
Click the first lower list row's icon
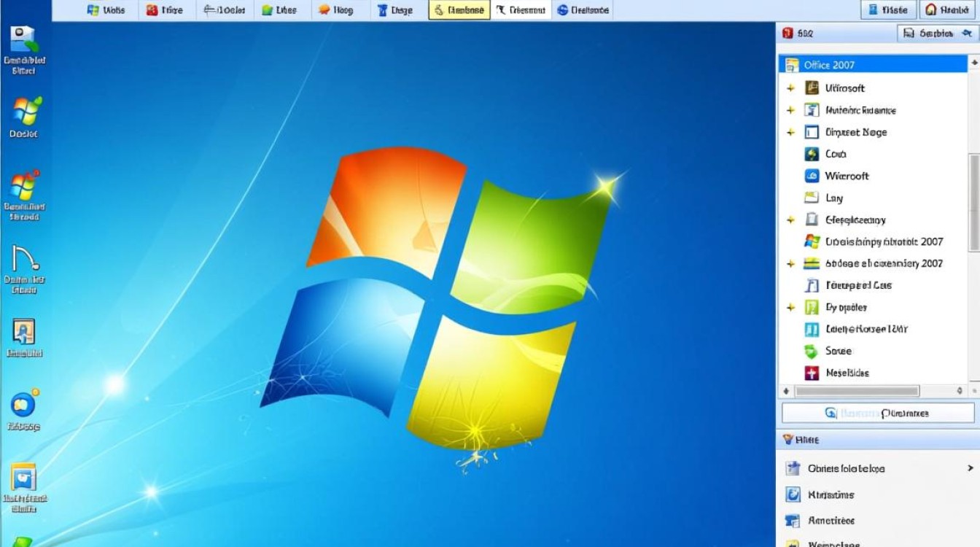[x=793, y=468]
